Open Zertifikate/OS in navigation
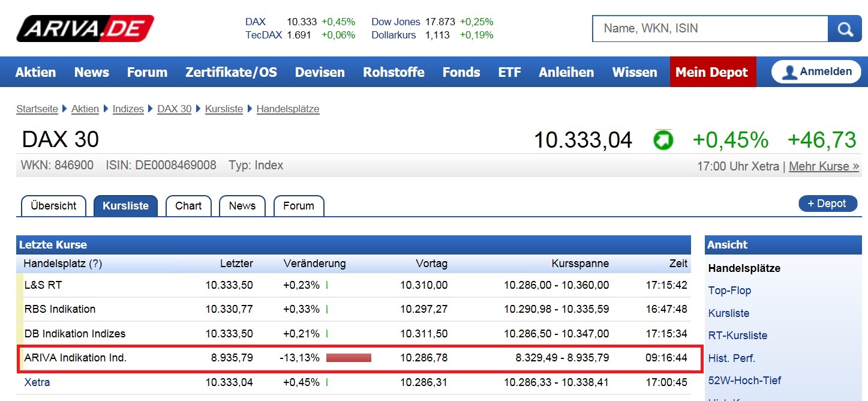Image resolution: width=868 pixels, height=401 pixels. (232, 73)
